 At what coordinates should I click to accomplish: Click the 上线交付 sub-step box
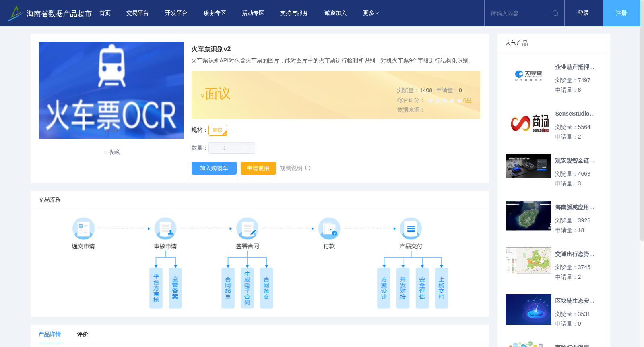442,288
